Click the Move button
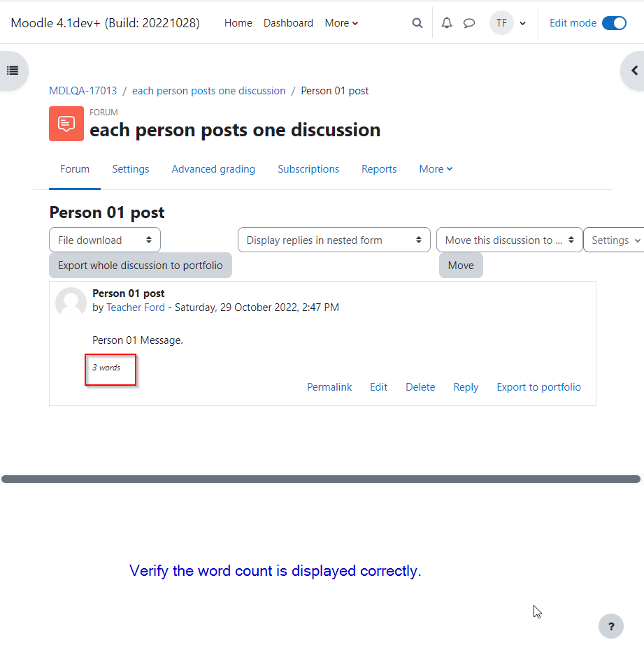The height and width of the screenshot is (659, 644). click(x=461, y=265)
